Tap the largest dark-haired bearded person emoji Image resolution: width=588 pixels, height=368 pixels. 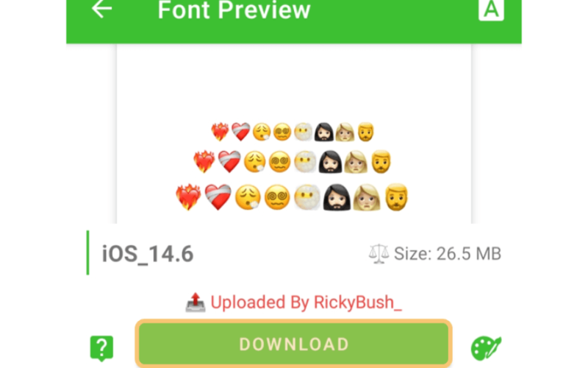337,197
